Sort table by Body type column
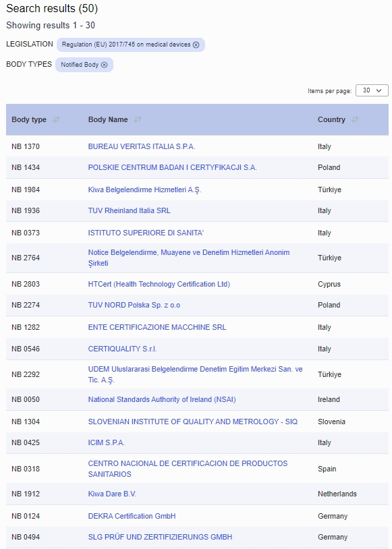The height and width of the screenshot is (549, 392). [x=56, y=120]
